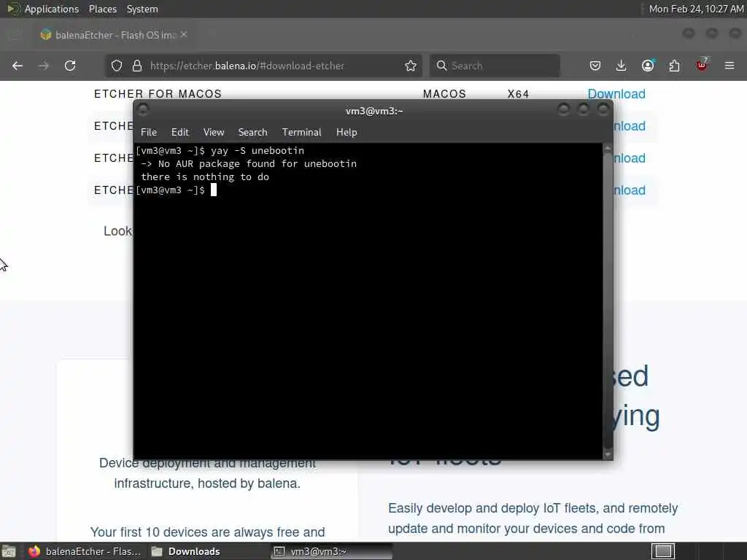This screenshot has height=560, width=747.
Task: Open tracking protection shield icon
Action: (117, 66)
